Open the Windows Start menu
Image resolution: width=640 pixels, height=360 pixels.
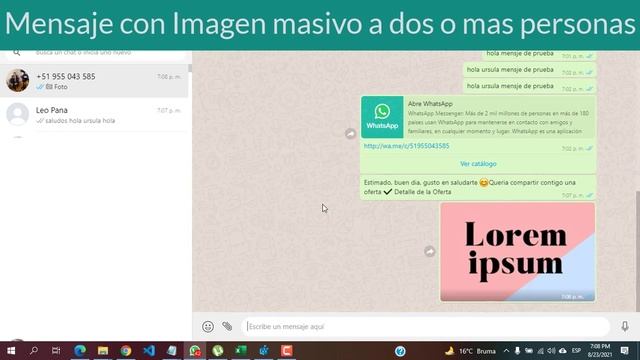coord(11,351)
